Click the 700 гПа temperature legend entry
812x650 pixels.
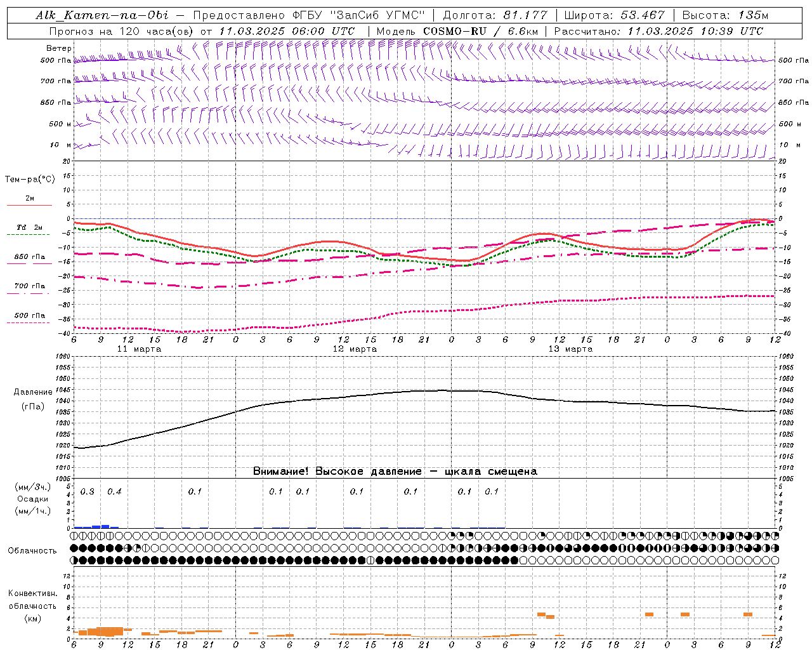[x=30, y=286]
